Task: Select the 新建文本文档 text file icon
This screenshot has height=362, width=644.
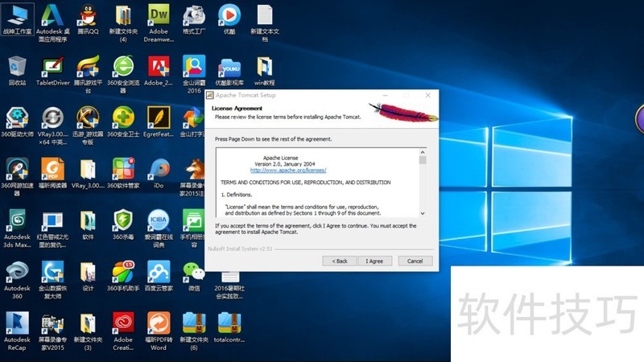Action: coord(265,23)
